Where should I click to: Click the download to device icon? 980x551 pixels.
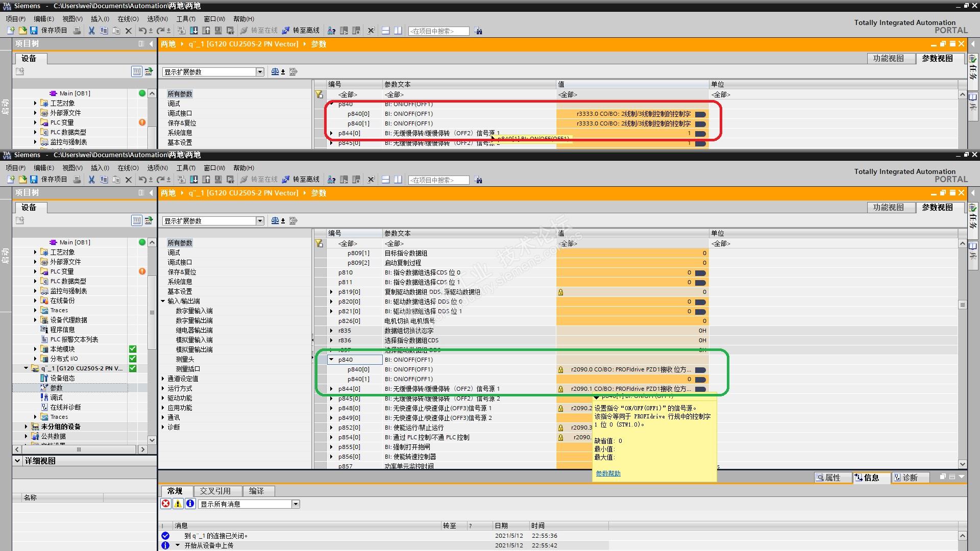tap(194, 180)
